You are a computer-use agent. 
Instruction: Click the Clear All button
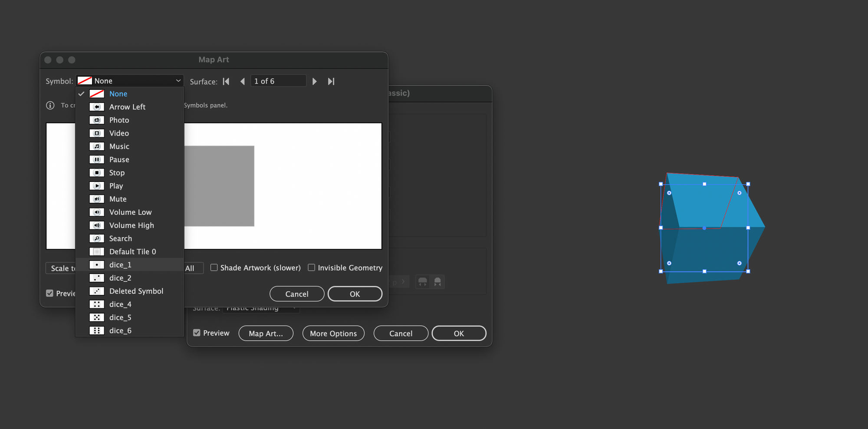pos(194,268)
